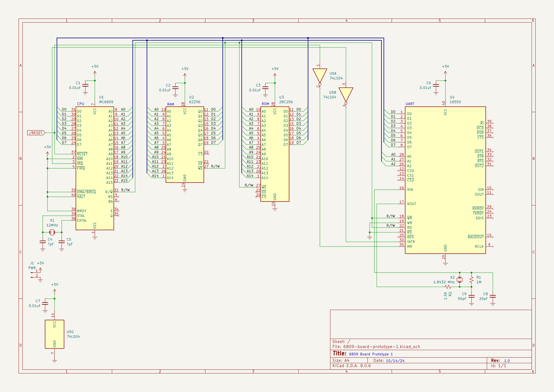554x392 pixels.
Task: Click the X2 1.8432 MHz crystal symbol
Action: click(x=459, y=280)
